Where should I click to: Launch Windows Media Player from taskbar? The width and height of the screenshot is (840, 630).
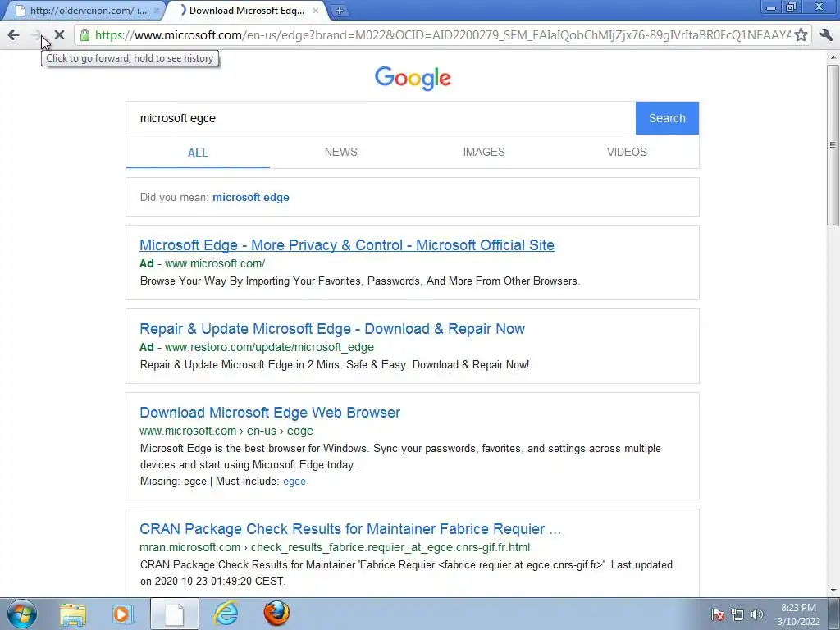[x=122, y=614]
